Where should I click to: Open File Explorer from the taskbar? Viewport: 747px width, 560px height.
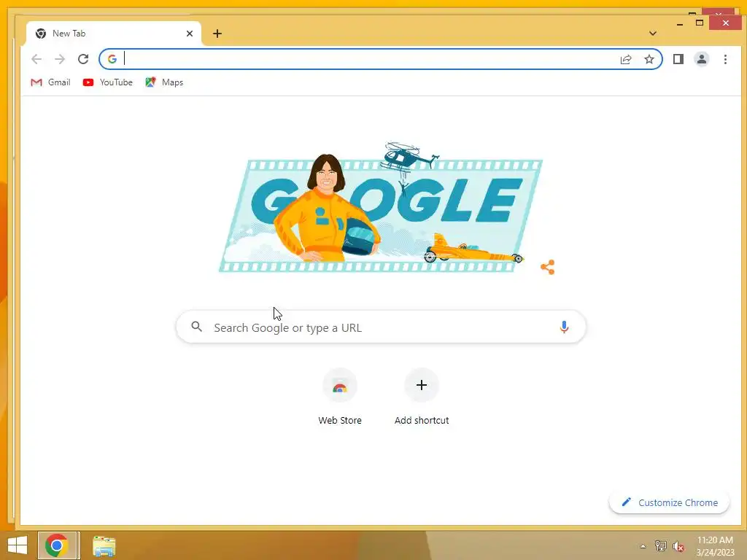(x=104, y=546)
